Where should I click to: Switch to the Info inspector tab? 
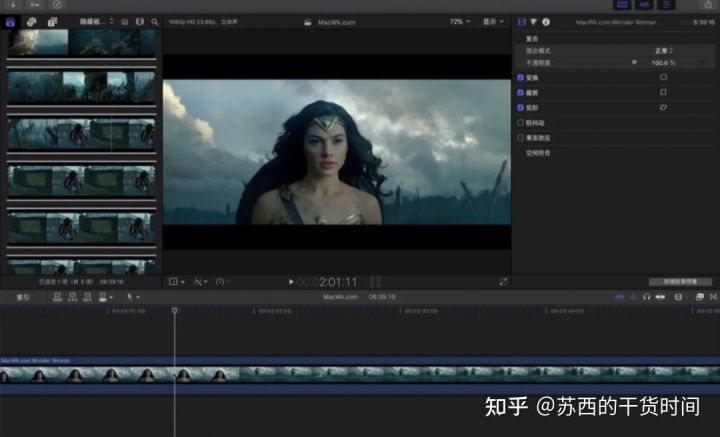pos(546,22)
